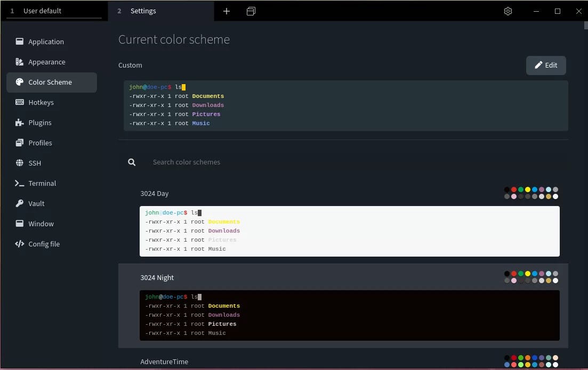Open the Plugins settings section
This screenshot has height=370, width=588.
click(52, 122)
